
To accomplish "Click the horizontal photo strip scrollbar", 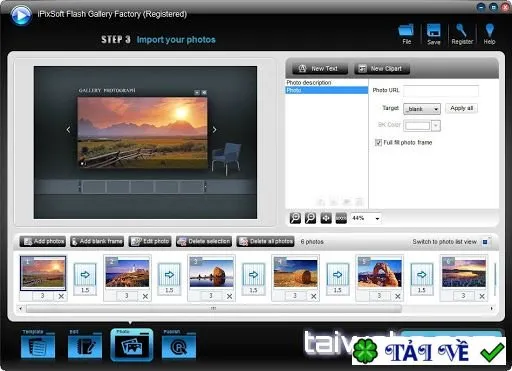I will pos(214,309).
